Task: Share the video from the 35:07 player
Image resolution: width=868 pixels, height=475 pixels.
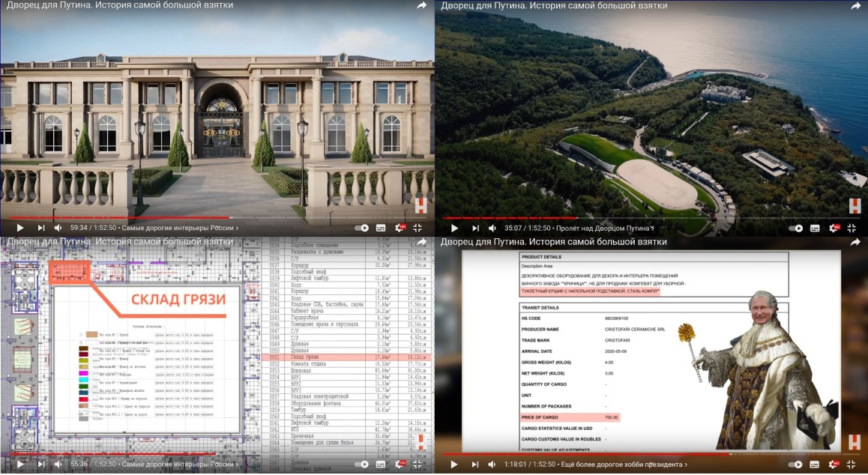Action: 856,5
